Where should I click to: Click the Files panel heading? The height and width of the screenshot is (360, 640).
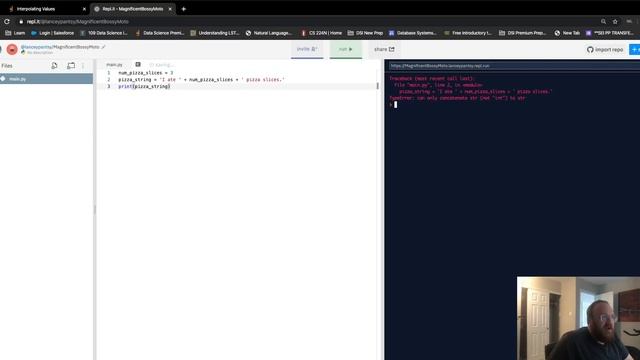tap(7, 66)
